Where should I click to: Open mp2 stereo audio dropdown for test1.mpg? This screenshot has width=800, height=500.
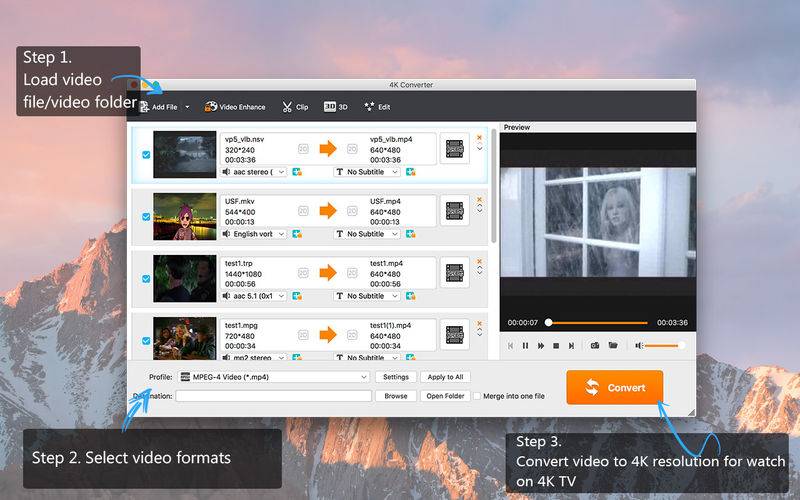(x=254, y=357)
